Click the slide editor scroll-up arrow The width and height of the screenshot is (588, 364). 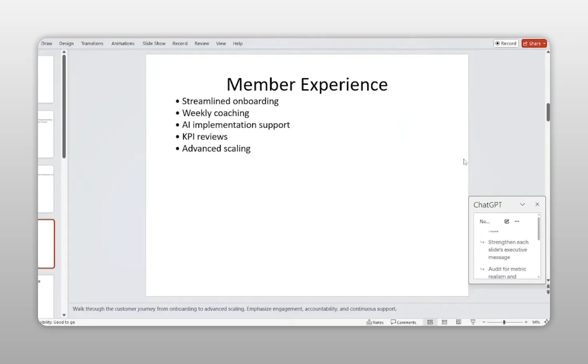[548, 52]
